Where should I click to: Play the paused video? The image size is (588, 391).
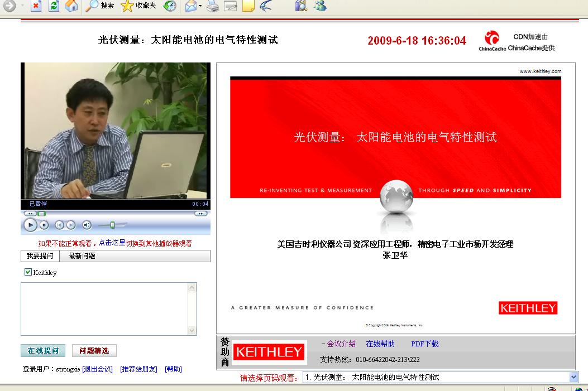[30, 225]
